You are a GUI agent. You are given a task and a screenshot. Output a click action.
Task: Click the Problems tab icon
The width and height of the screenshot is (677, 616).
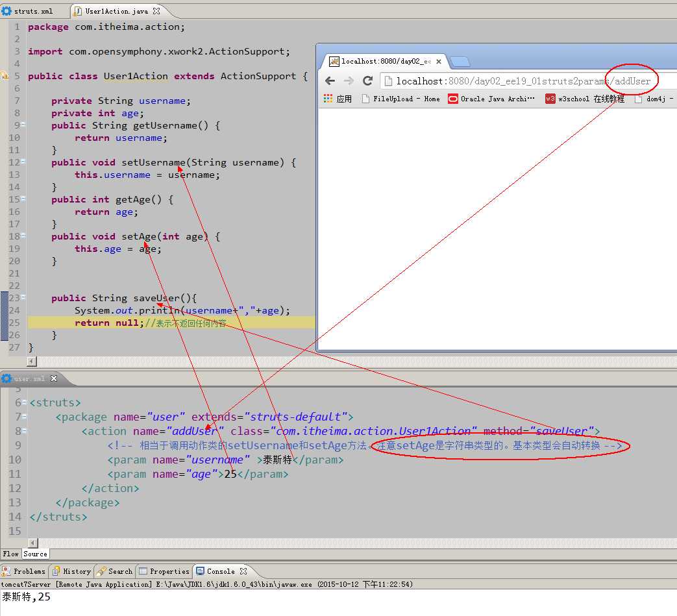coord(6,572)
